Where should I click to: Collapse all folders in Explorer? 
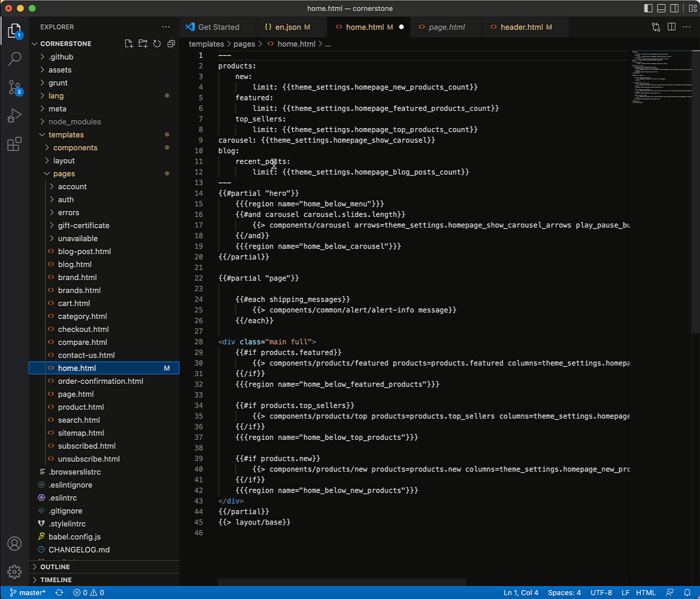pos(171,44)
